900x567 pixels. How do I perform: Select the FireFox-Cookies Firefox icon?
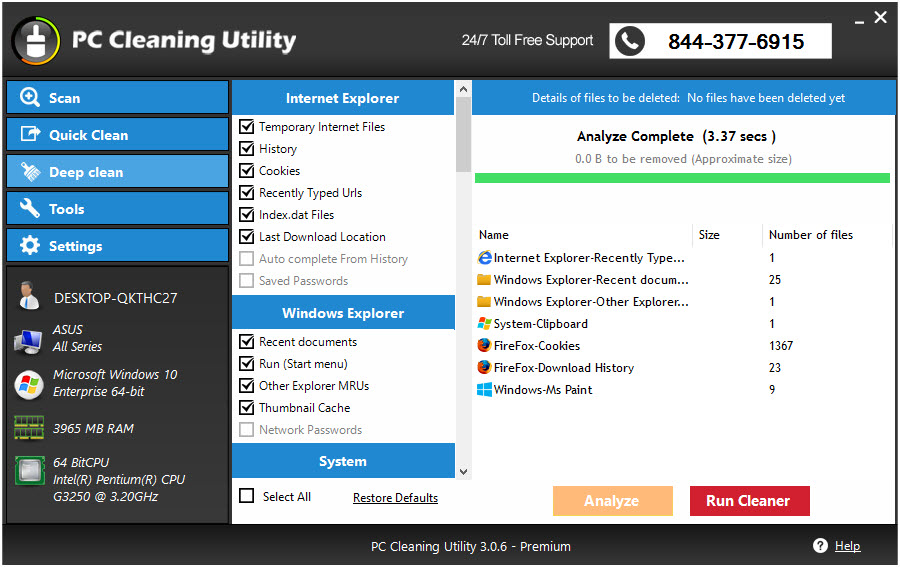click(x=484, y=345)
